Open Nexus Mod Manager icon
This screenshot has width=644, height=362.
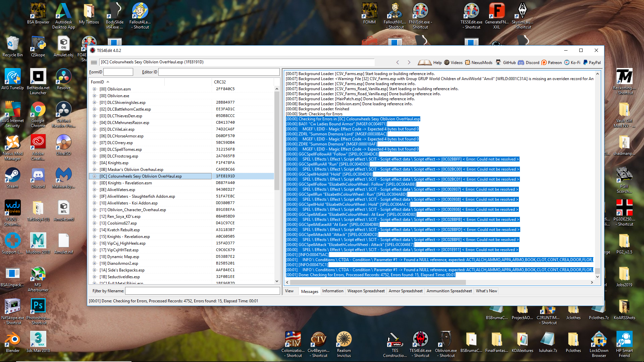click(12, 147)
